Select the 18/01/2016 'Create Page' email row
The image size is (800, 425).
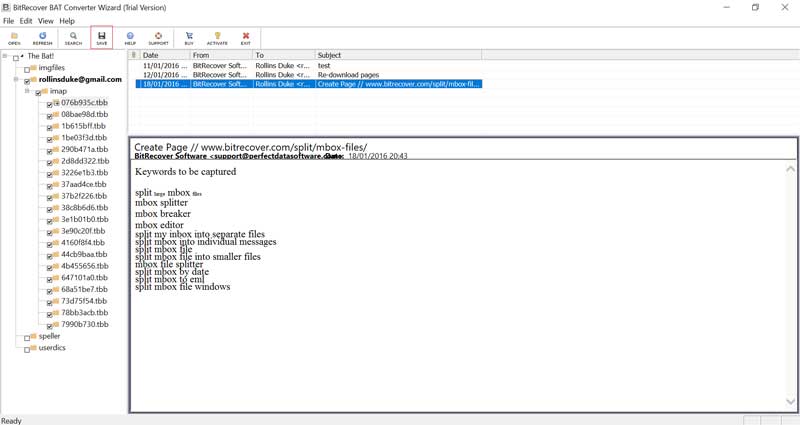click(309, 84)
